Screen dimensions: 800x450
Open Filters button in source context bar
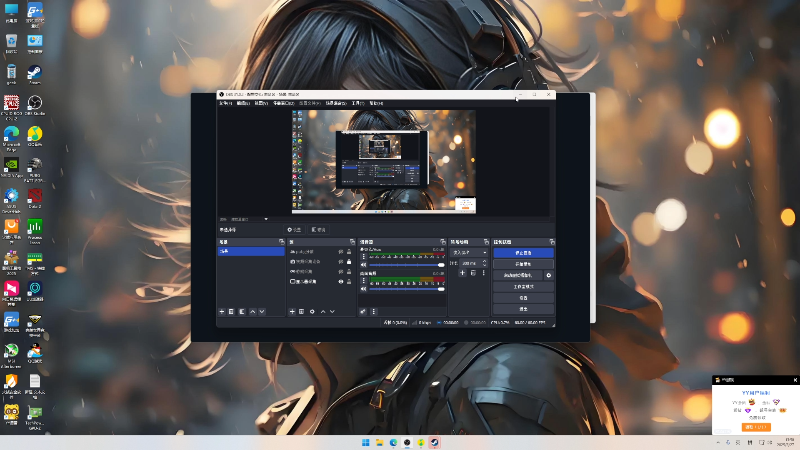click(x=319, y=230)
